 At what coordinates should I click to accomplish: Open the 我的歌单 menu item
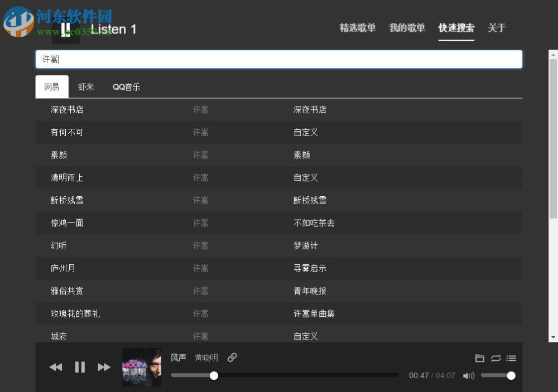tap(406, 28)
